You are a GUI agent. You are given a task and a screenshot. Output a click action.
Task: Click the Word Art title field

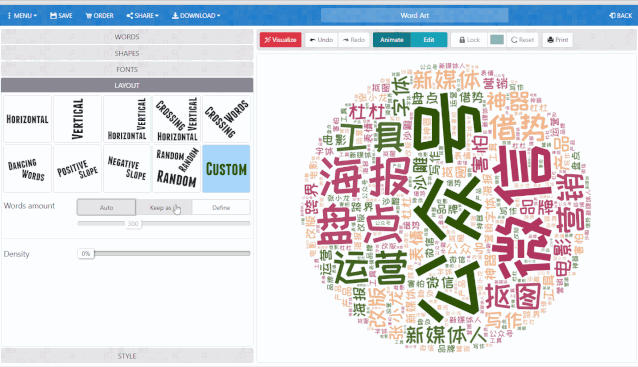click(x=415, y=15)
